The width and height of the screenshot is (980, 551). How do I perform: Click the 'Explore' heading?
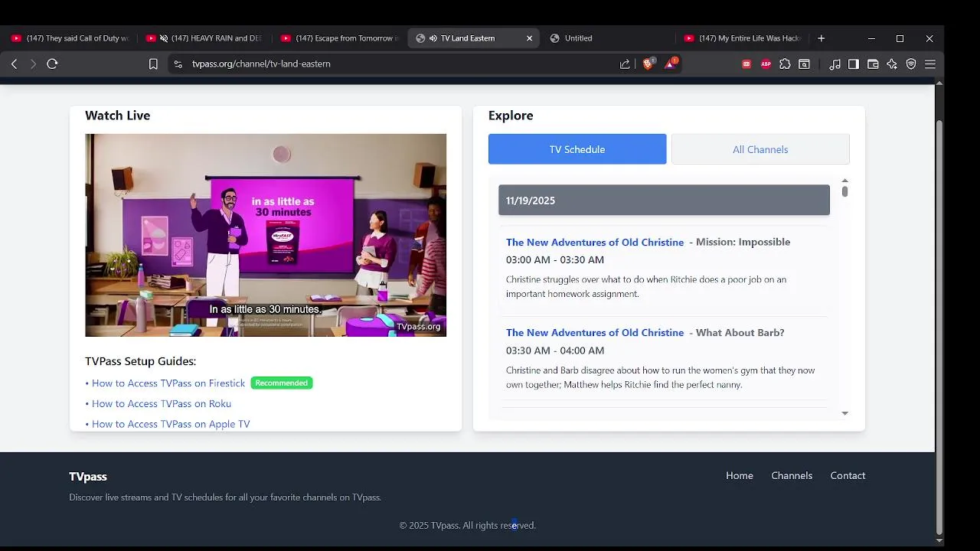(x=511, y=116)
